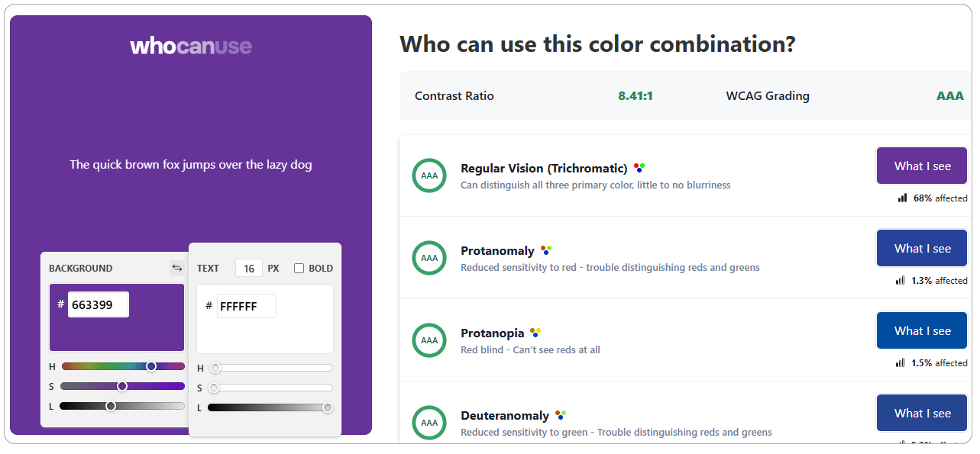Image resolution: width=980 pixels, height=454 pixels.
Task: Open What I see for Deuteranomaly
Action: point(922,414)
